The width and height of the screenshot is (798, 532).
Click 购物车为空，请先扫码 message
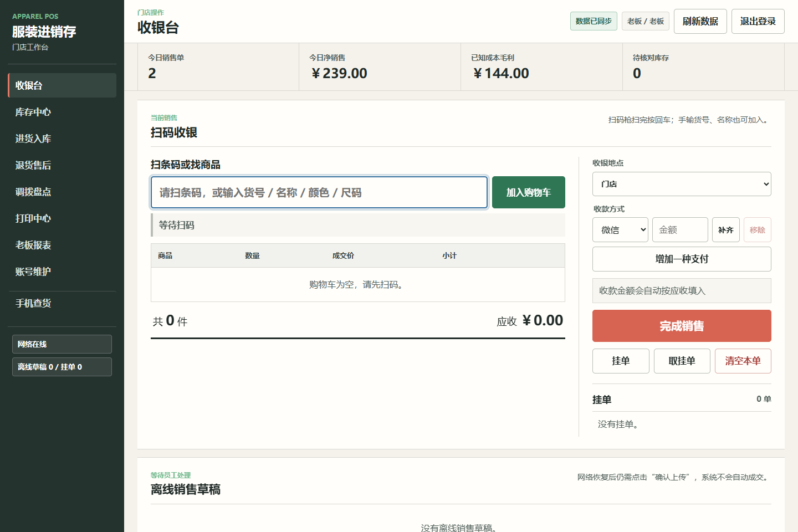pos(358,284)
